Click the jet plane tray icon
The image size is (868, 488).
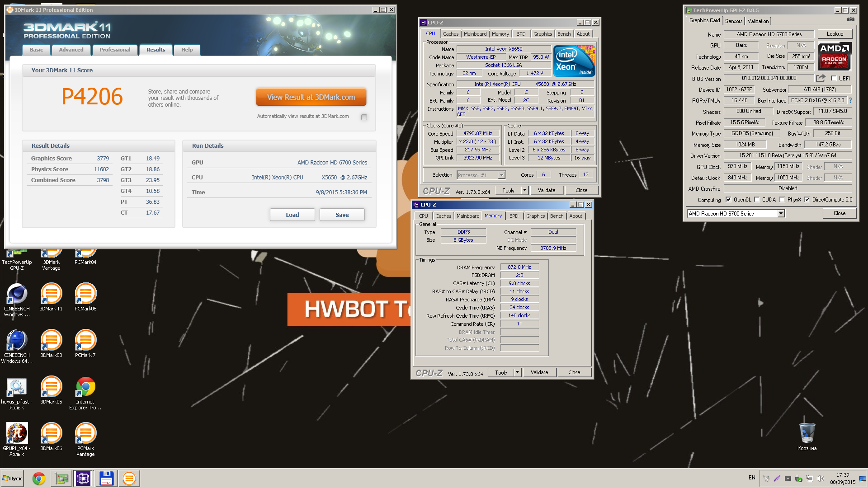(766, 478)
